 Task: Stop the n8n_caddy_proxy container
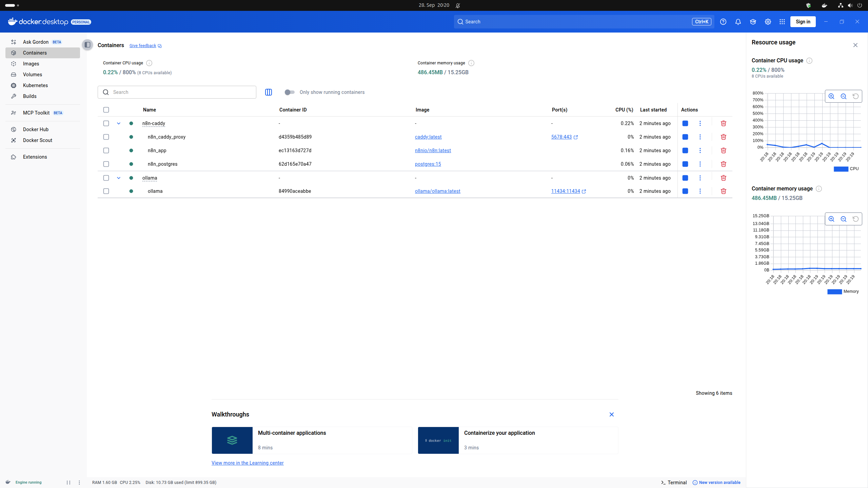[685, 137]
